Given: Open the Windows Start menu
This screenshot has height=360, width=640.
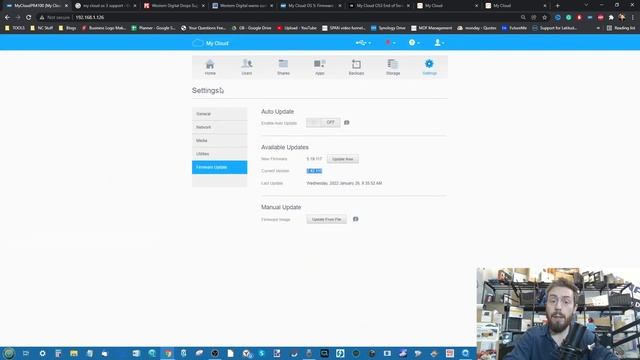Looking at the screenshot, I should [9, 353].
